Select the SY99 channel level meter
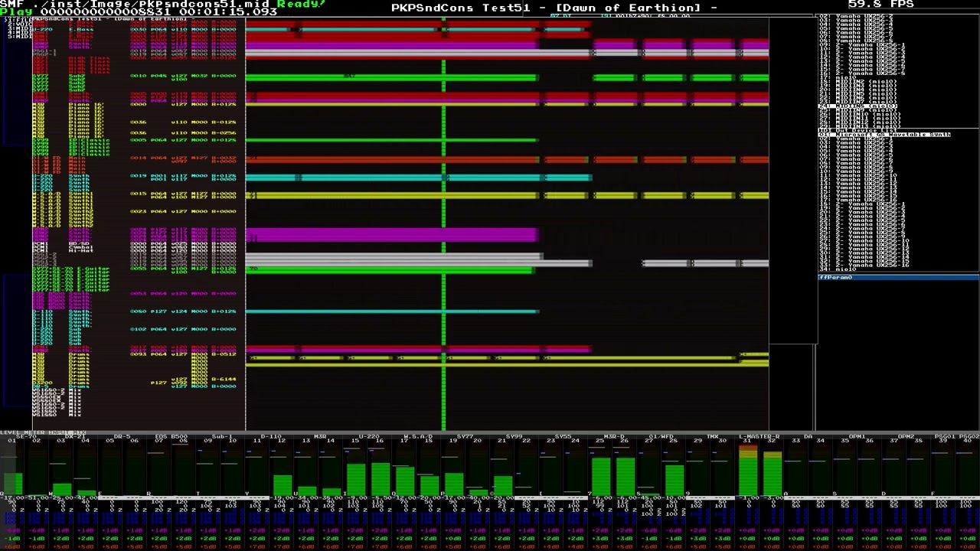Viewport: 980px width, 551px height. (x=515, y=468)
